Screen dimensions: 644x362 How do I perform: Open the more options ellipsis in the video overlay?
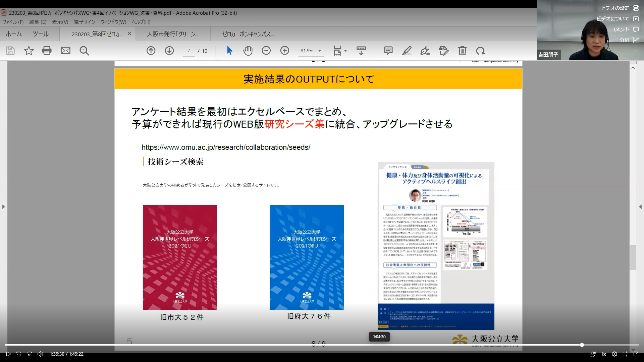pyautogui.click(x=636, y=51)
